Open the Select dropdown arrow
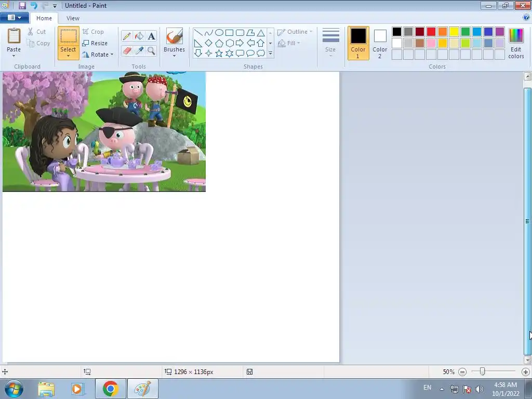The height and width of the screenshot is (399, 532). click(x=68, y=56)
